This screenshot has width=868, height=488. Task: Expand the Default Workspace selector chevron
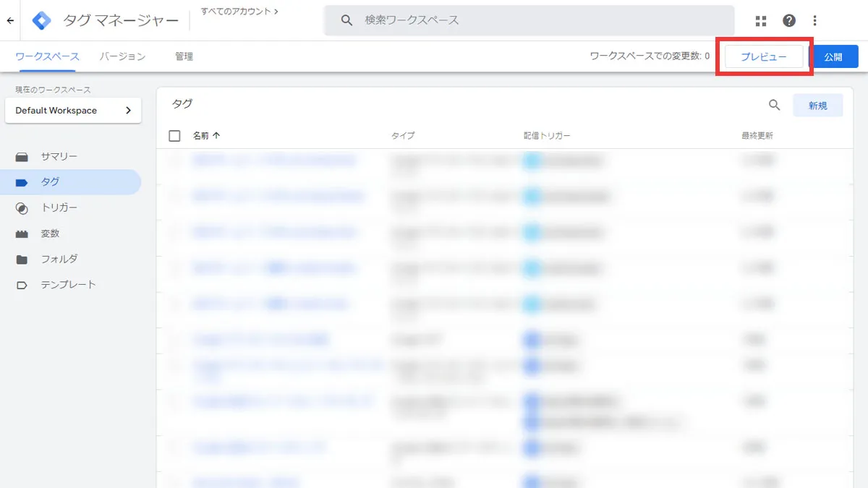[x=129, y=111]
